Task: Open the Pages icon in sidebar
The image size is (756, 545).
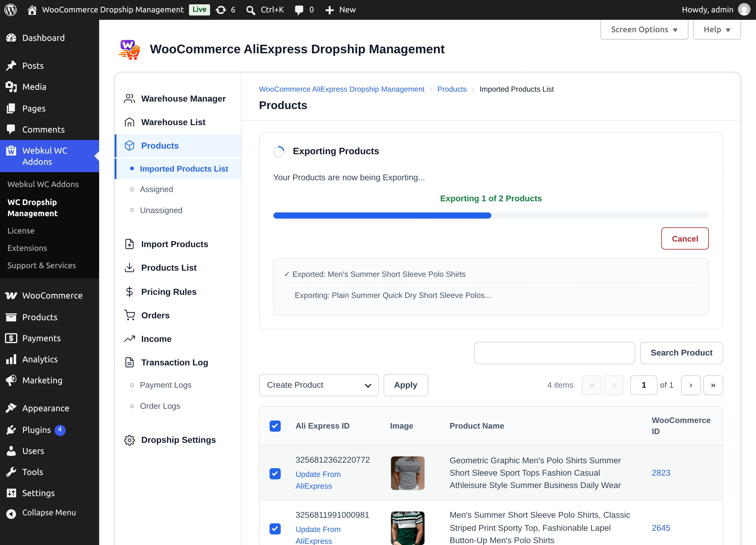Action: pyautogui.click(x=11, y=108)
